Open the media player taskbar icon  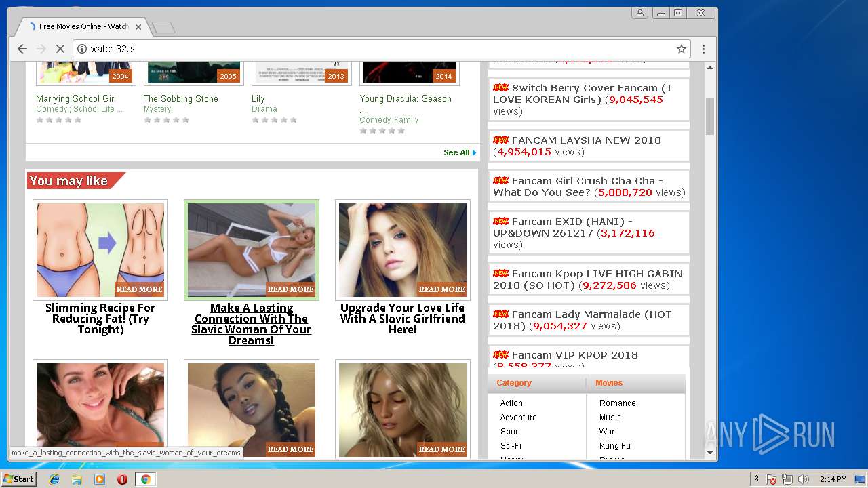tap(99, 479)
